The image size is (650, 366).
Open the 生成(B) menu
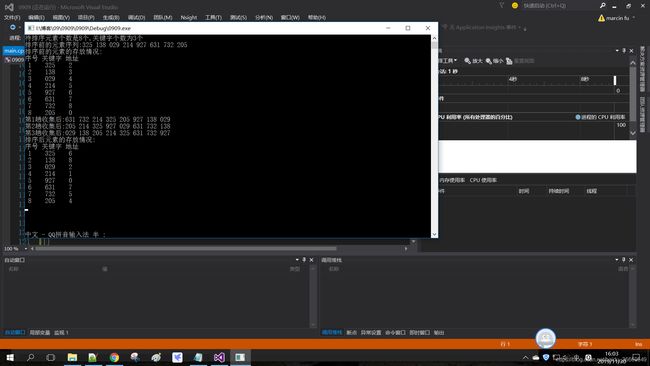click(111, 17)
